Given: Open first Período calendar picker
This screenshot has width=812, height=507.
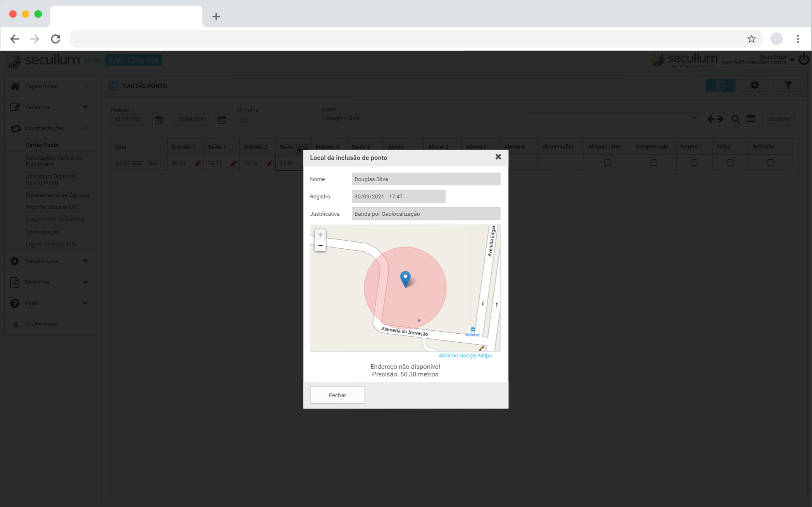Looking at the screenshot, I should pos(158,120).
